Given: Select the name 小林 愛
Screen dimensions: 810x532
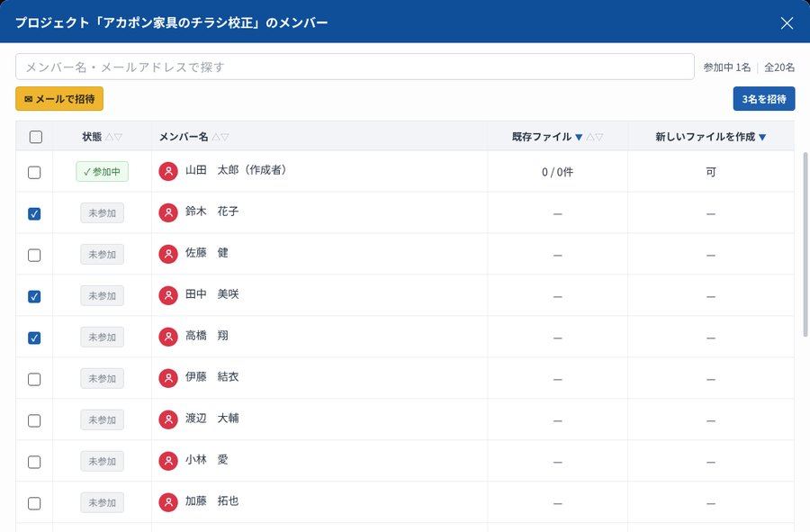Looking at the screenshot, I should click(207, 459).
